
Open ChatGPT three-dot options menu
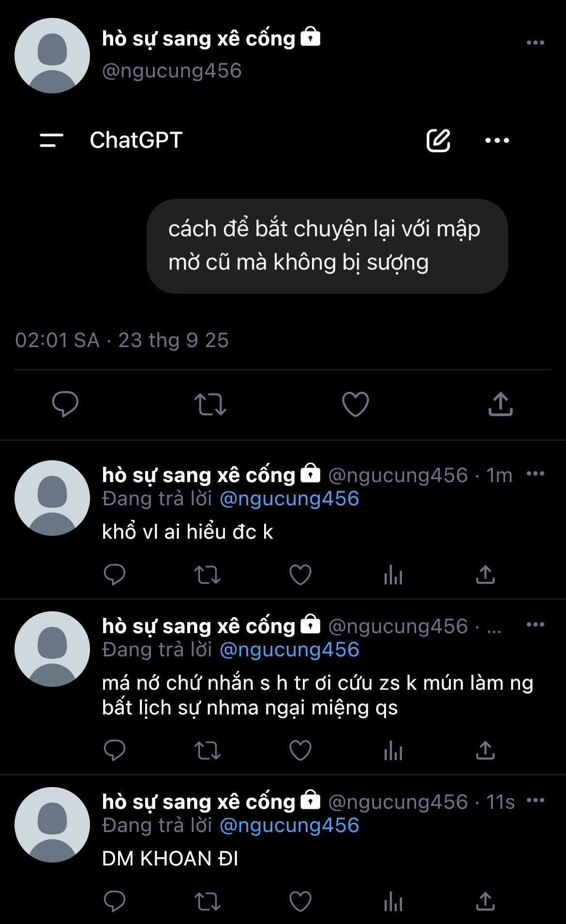click(497, 140)
